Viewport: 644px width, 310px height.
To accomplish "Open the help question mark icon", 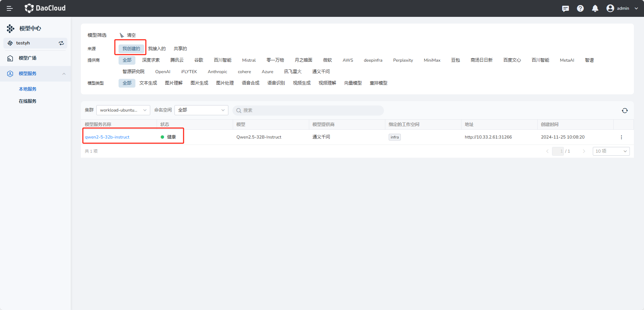I will pyautogui.click(x=580, y=8).
